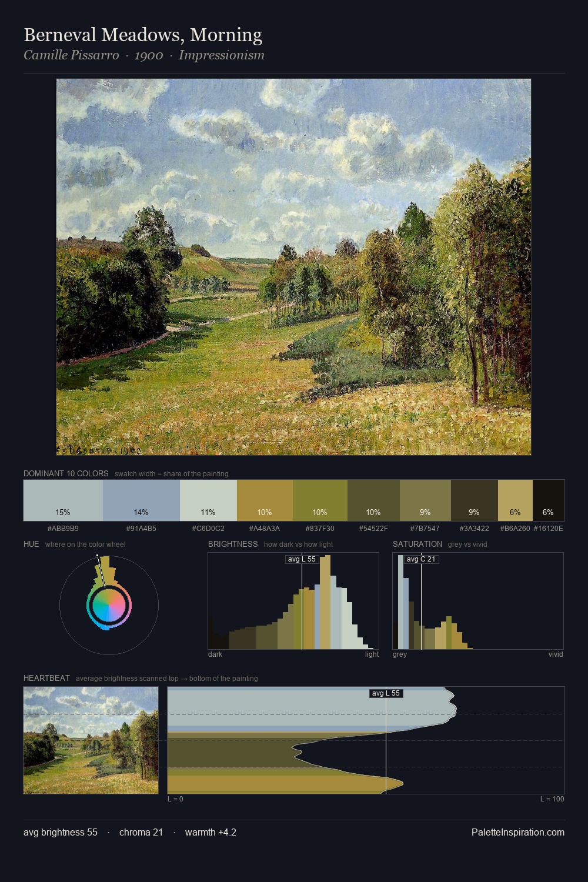Screen dimensions: 588x882
Task: Select the #54522F dark olive swatch
Action: point(373,500)
